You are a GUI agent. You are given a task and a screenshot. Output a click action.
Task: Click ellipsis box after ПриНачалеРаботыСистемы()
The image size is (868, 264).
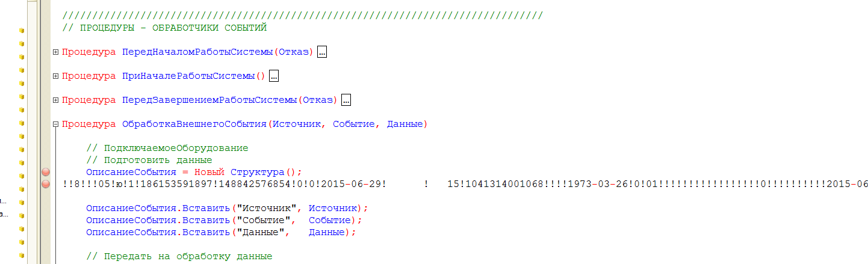click(x=274, y=76)
